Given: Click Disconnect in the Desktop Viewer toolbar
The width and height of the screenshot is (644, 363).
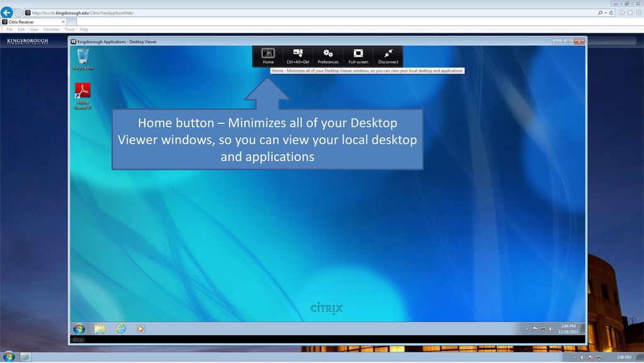Looking at the screenshot, I should click(388, 56).
